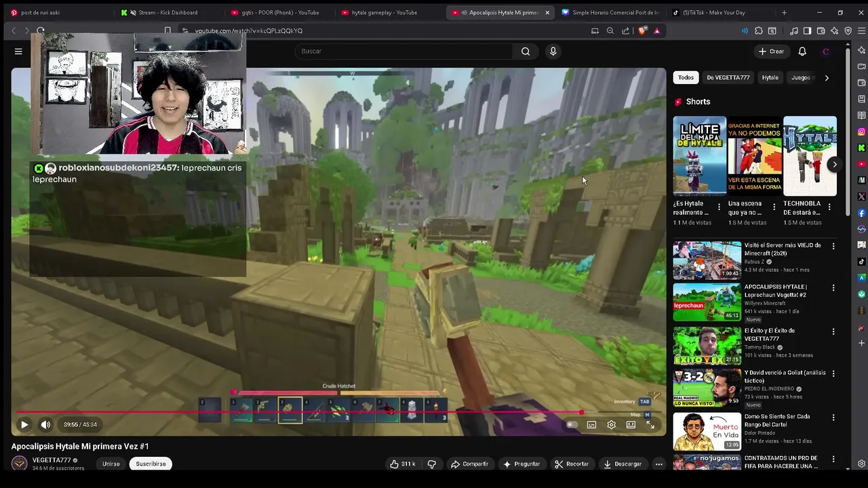Toggle the browser sidebar panel icon
The height and width of the screenshot is (488, 868).
(x=807, y=30)
